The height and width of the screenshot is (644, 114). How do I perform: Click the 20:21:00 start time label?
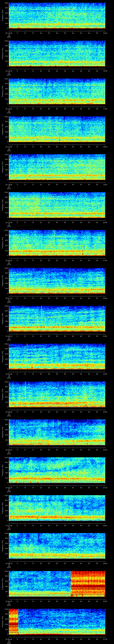[x=9, y=298]
